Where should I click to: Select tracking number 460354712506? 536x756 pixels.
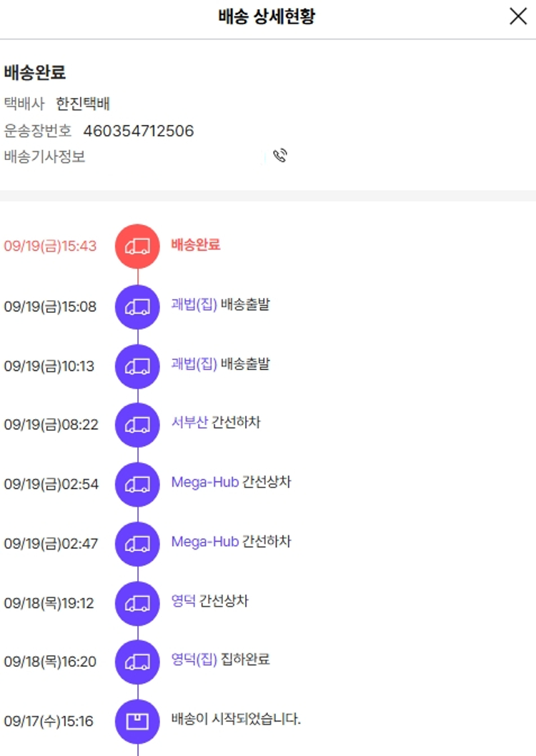139,131
